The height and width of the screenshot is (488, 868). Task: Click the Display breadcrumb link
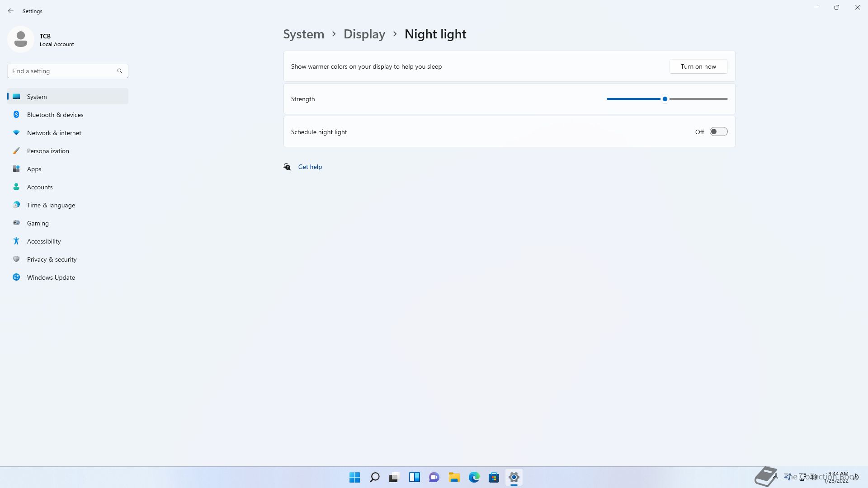(364, 34)
